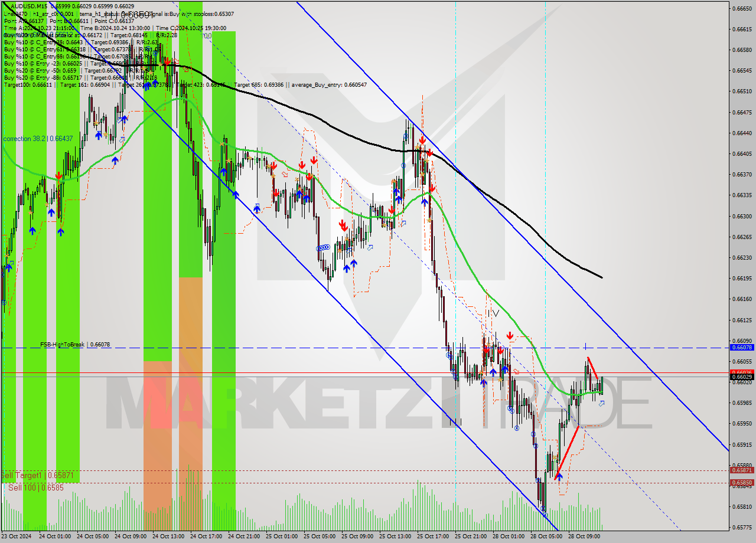756x543 pixels.
Task: Click the 'FSB-HighToBreak | 0.66078' label
Action: tap(75, 344)
